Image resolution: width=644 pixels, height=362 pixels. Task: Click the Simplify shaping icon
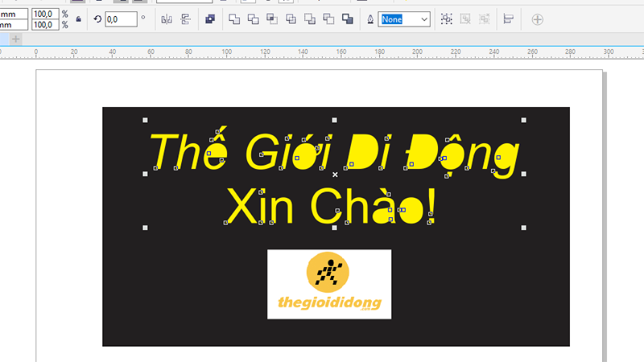(x=291, y=19)
